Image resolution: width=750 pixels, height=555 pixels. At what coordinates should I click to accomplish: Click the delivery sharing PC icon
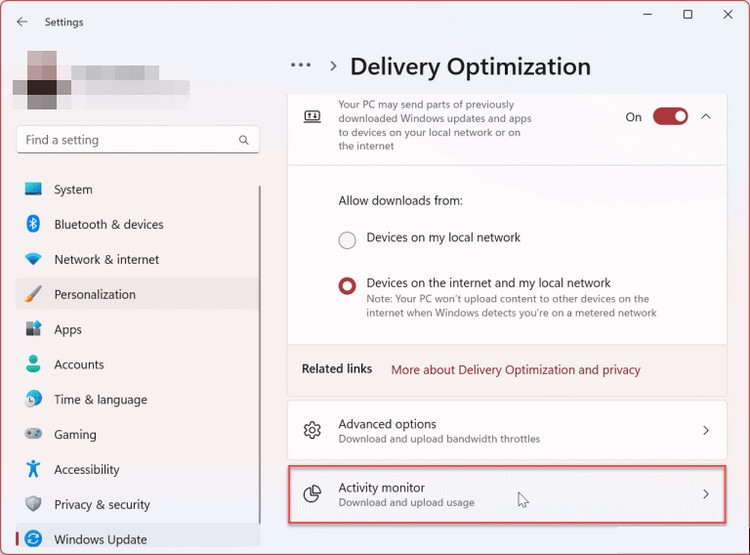(x=312, y=116)
